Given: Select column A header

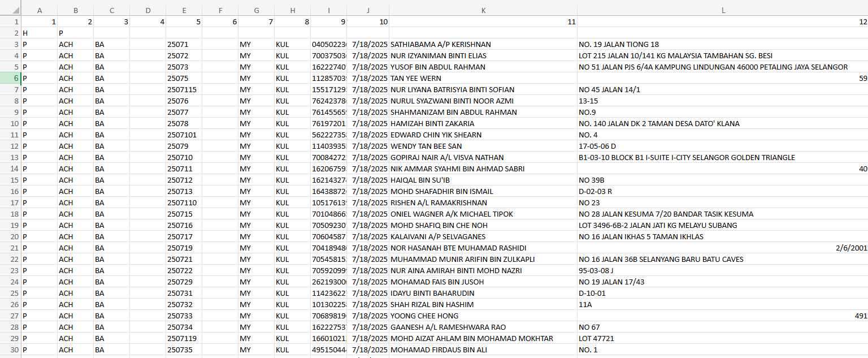Looking at the screenshot, I should 39,10.
